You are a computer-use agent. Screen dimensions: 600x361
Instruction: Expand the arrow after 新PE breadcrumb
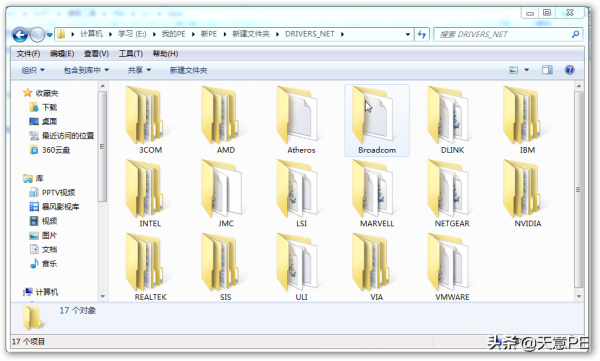[225, 34]
